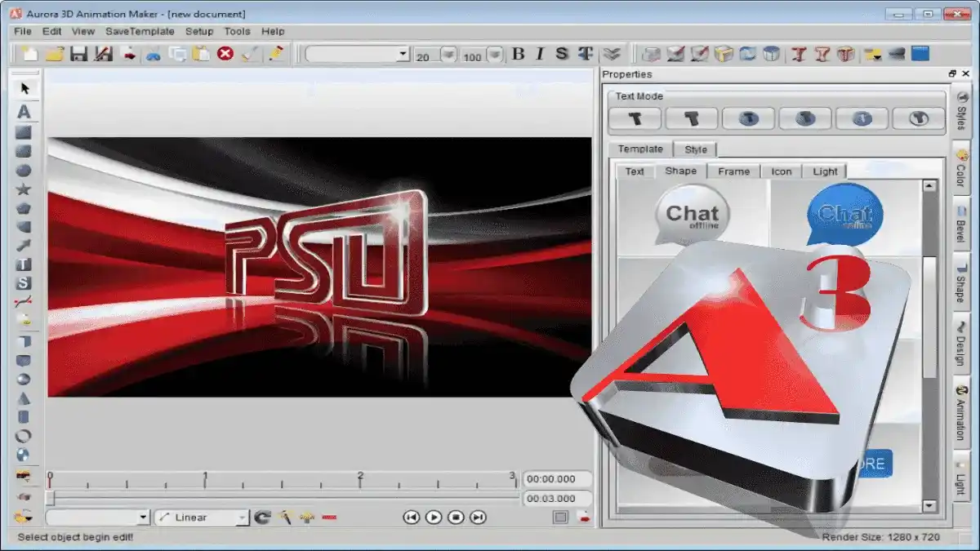The height and width of the screenshot is (551, 980).
Task: Click the paste clipboard icon in toolbar
Action: (201, 54)
